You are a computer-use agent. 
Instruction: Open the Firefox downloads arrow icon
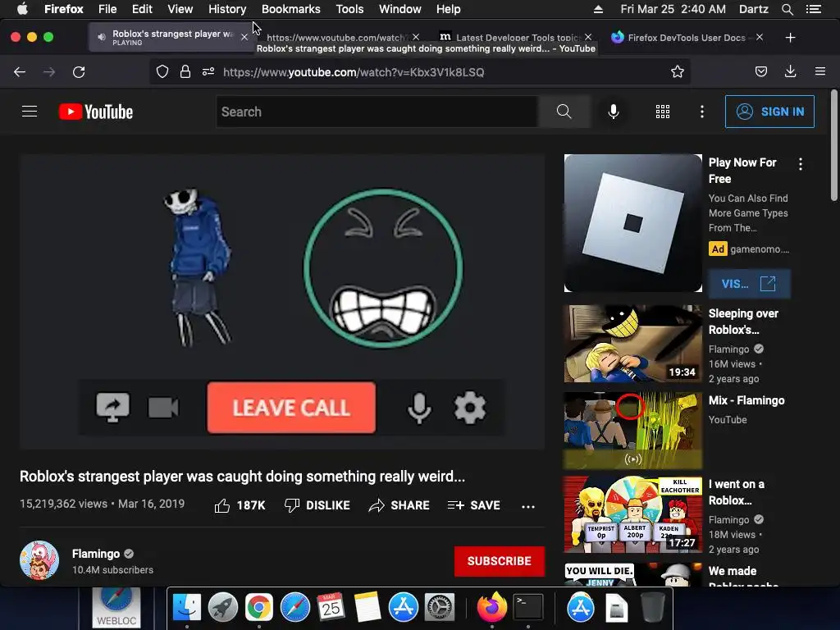pyautogui.click(x=790, y=72)
